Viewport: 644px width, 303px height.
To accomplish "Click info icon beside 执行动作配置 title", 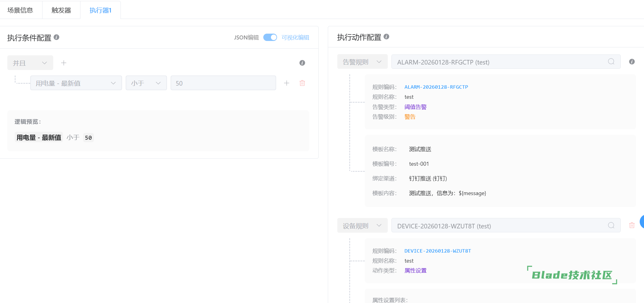I will click(x=386, y=37).
